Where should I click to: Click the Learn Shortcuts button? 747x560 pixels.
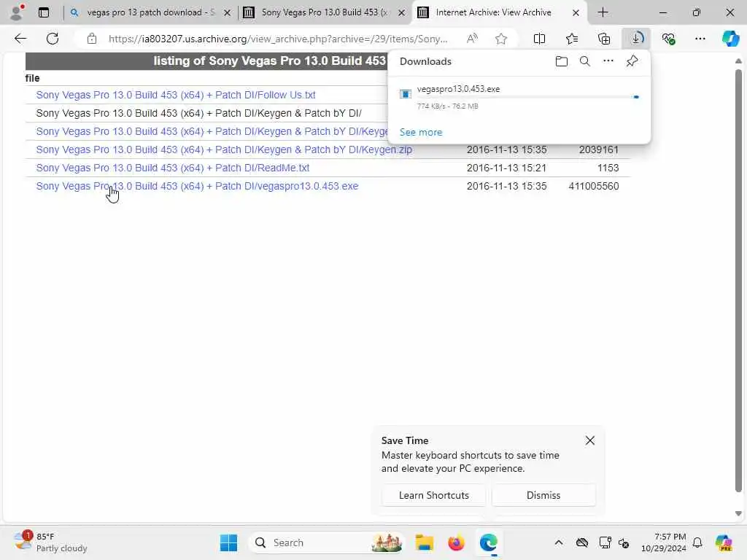433,495
